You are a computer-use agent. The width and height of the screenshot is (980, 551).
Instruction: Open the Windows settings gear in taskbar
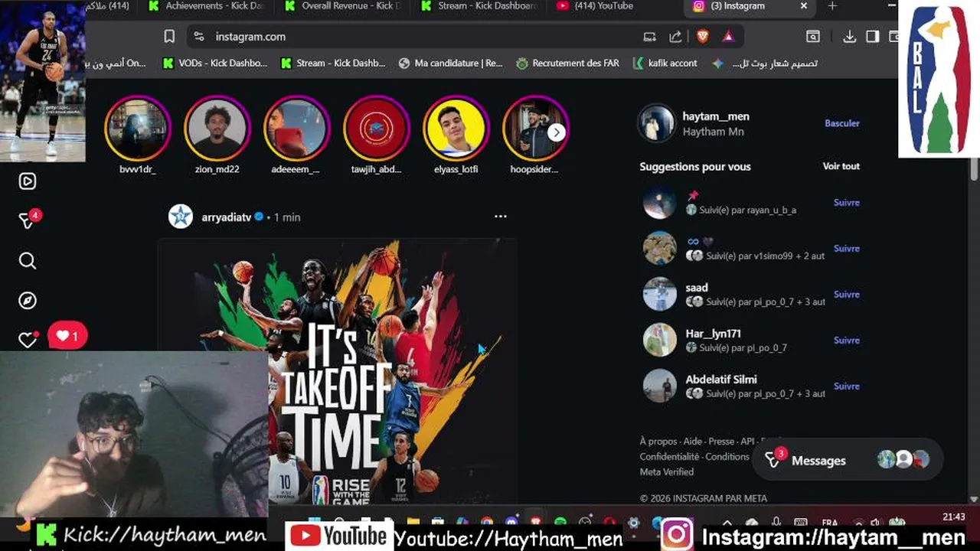tap(633, 523)
